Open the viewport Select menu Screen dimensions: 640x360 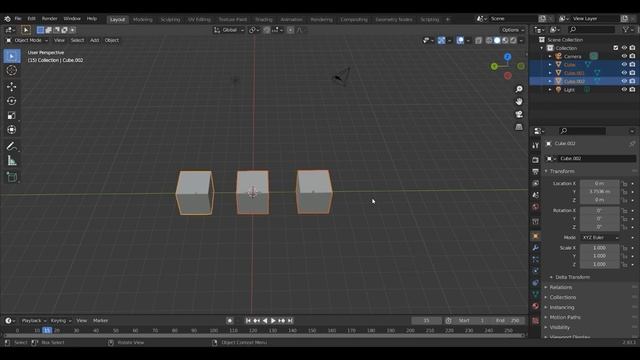coord(77,40)
